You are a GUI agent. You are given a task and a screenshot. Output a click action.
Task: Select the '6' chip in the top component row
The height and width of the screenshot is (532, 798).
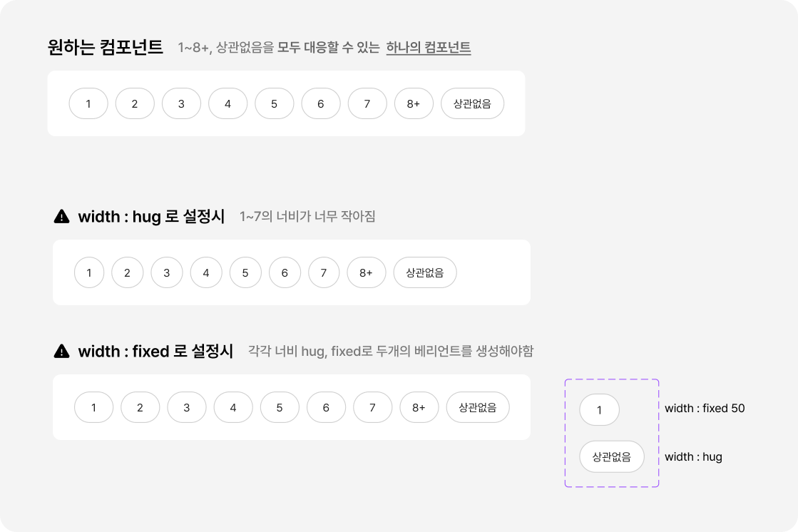pos(321,103)
